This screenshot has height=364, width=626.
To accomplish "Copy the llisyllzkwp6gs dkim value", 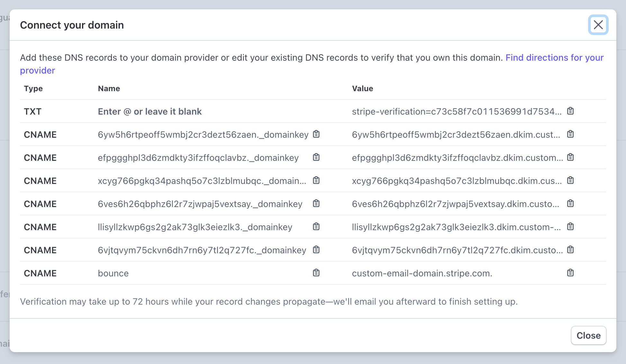I will tap(570, 227).
